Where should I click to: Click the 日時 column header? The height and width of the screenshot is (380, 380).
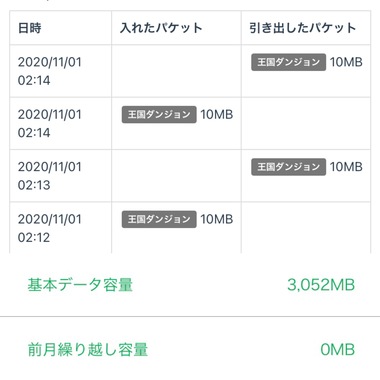click(x=30, y=28)
